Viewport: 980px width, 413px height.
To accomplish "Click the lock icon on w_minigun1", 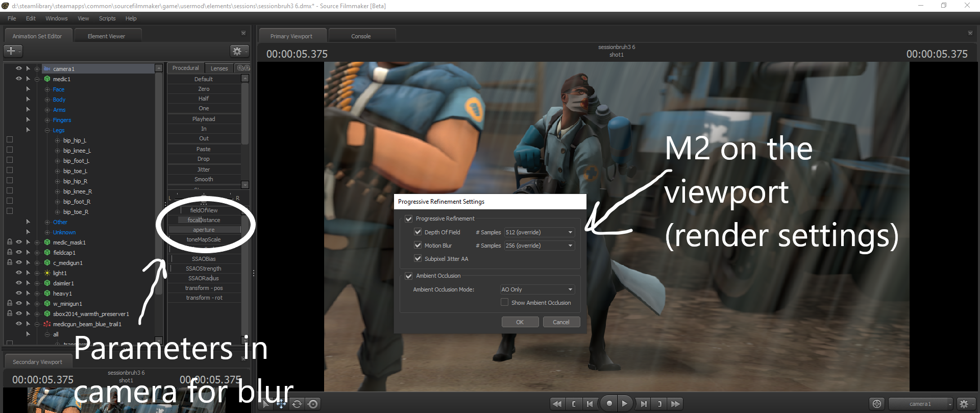I will coord(9,303).
